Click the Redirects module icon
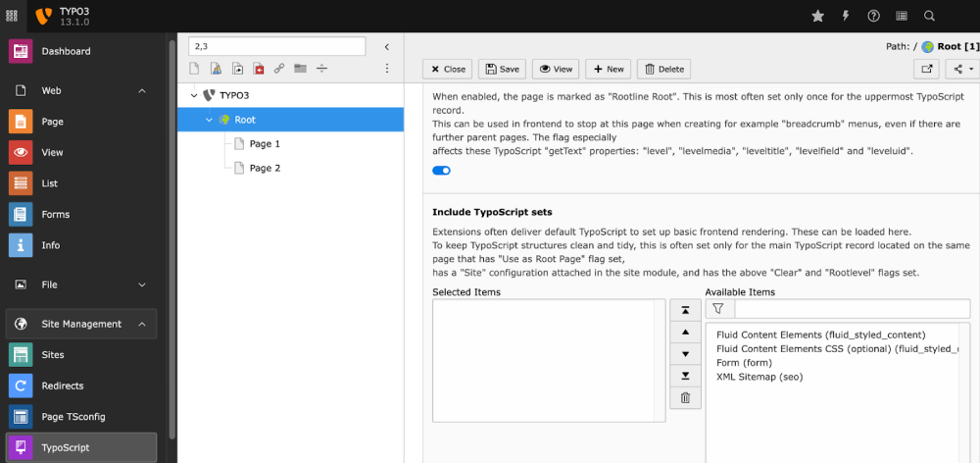The width and height of the screenshot is (980, 463). click(21, 386)
